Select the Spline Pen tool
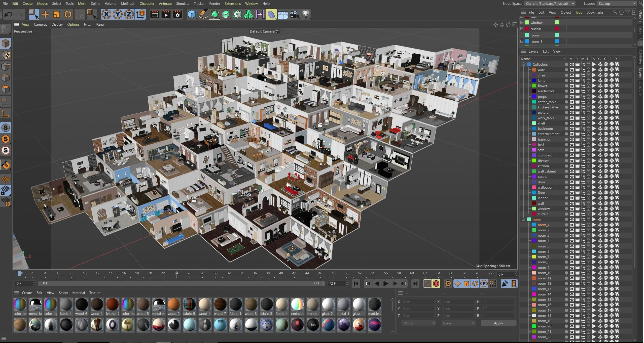This screenshot has height=343, width=644. [203, 14]
